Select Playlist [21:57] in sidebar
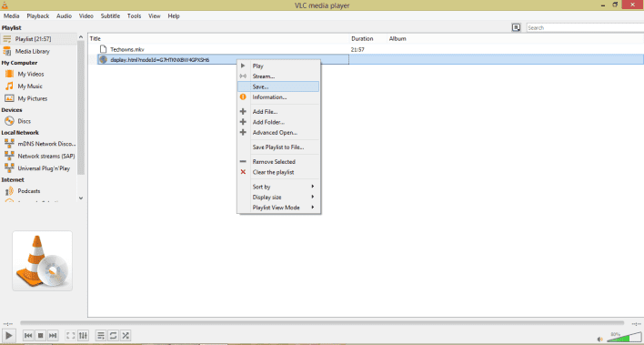644x345 pixels. tap(38, 39)
